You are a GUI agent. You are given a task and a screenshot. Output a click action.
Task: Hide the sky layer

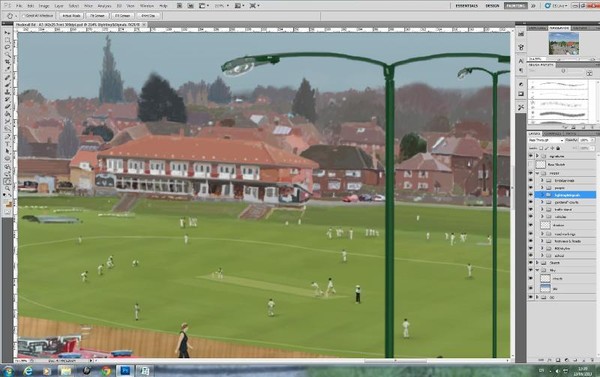click(531, 289)
